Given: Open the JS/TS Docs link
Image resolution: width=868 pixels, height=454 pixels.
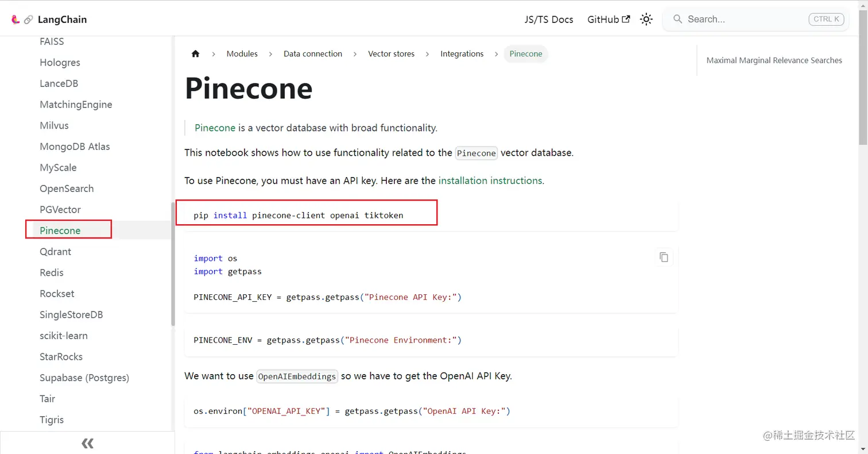Looking at the screenshot, I should coord(549,20).
